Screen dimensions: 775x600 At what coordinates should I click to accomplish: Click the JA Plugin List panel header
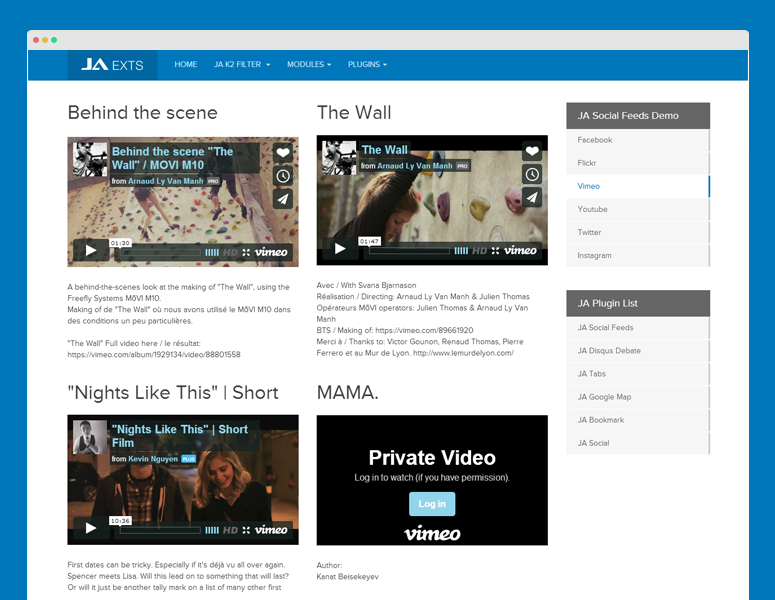coord(638,303)
